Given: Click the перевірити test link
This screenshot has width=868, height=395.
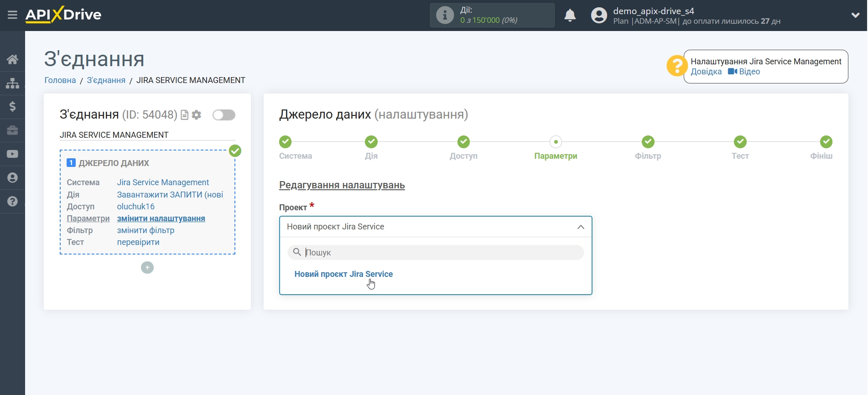Looking at the screenshot, I should click(138, 242).
